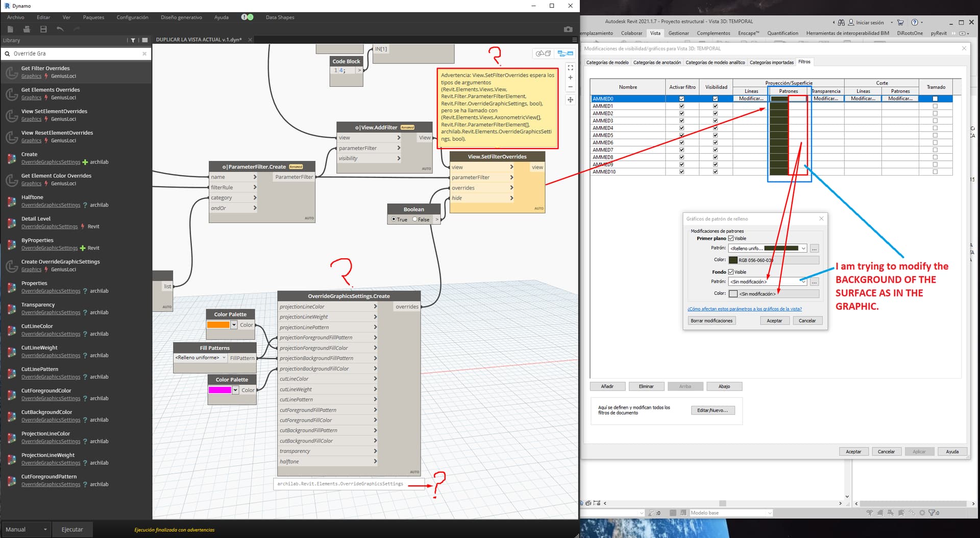This screenshot has width=980, height=538.
Task: Click the Undo arrow in Dynamo toolbar
Action: (x=60, y=30)
